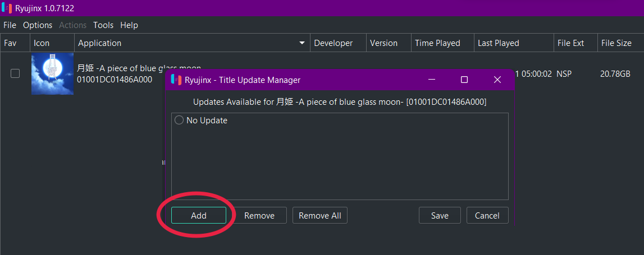
Task: Click the Ryujinx logo in main title bar
Action: [x=7, y=8]
